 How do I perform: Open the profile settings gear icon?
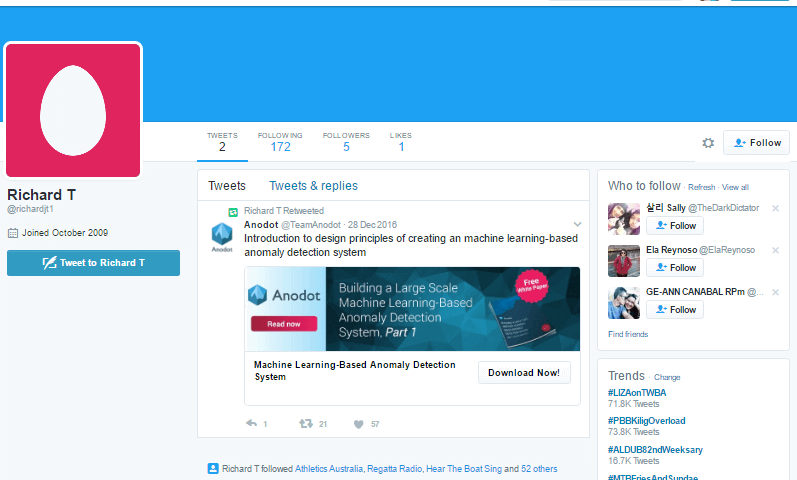coord(708,143)
